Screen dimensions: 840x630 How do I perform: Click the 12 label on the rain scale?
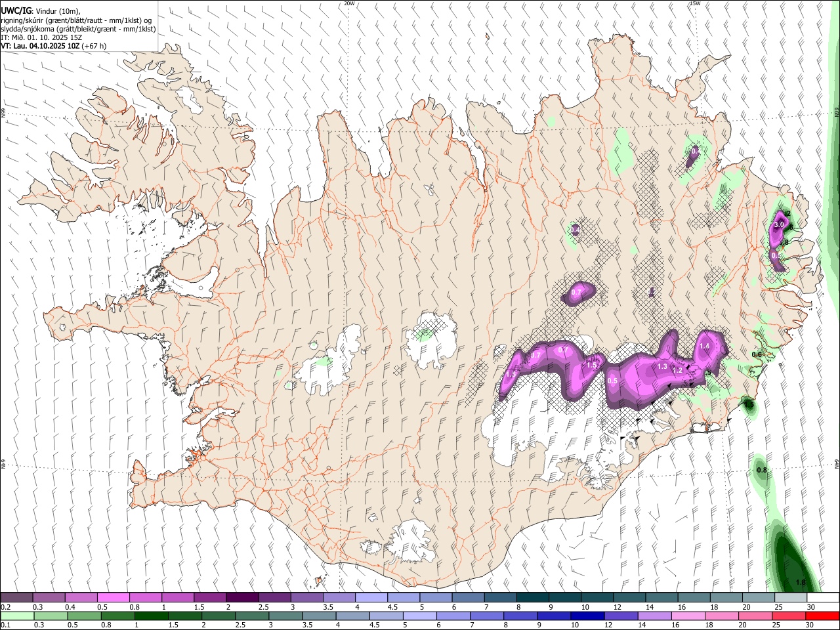[608, 625]
